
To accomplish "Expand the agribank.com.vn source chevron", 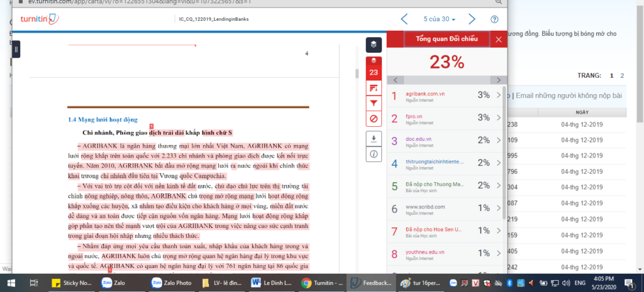I will 499,95.
